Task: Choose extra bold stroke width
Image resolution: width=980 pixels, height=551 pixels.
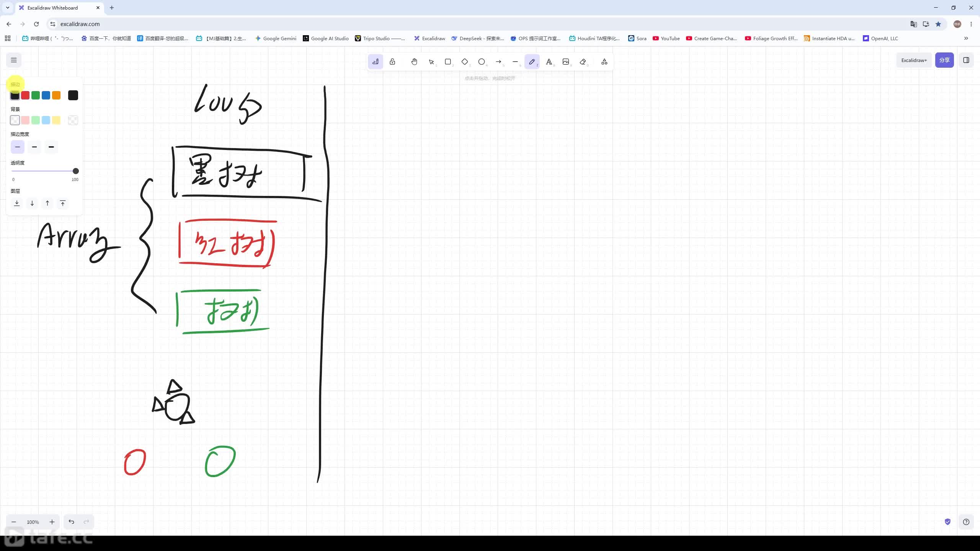Action: (51, 147)
